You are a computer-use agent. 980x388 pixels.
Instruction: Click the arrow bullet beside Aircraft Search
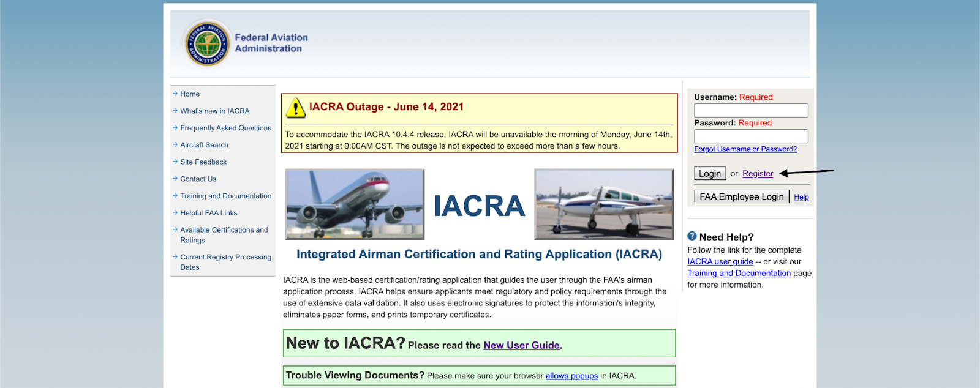click(x=175, y=144)
